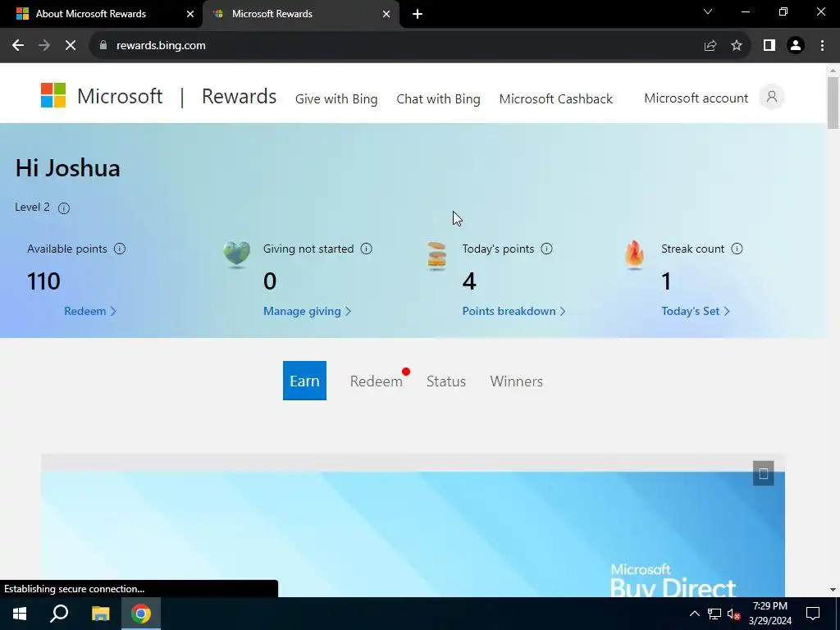Open File Explorer from taskbar
Viewport: 840px width, 630px height.
coord(100,614)
